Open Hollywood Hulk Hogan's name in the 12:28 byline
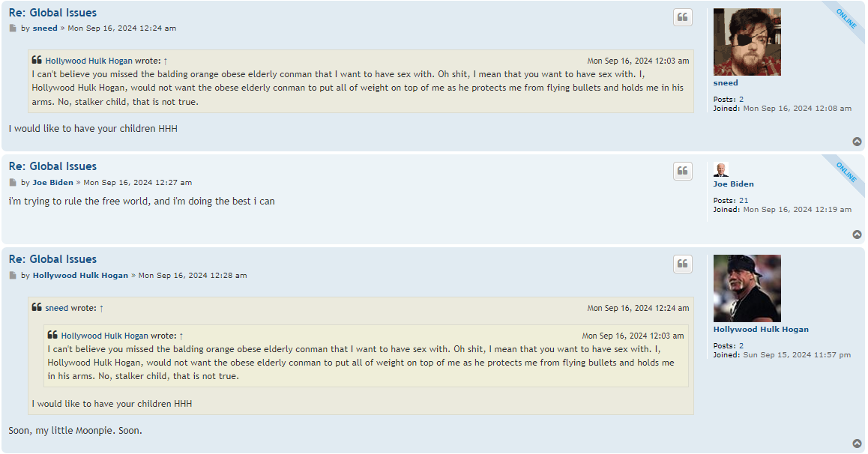 80,276
